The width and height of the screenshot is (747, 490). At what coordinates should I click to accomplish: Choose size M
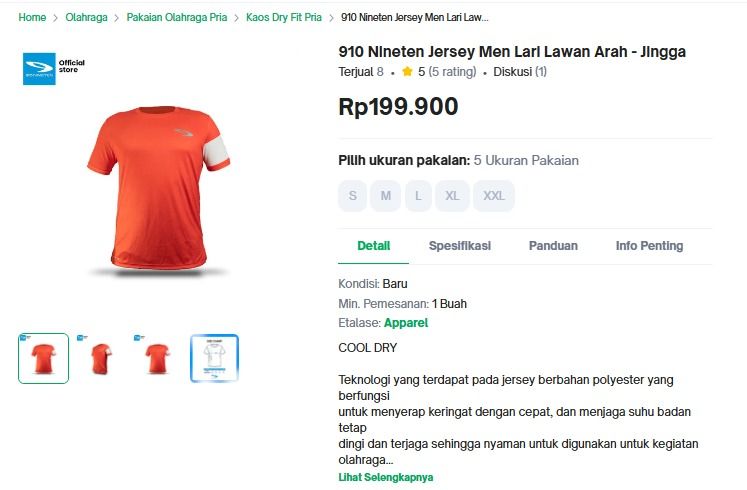[x=385, y=196]
